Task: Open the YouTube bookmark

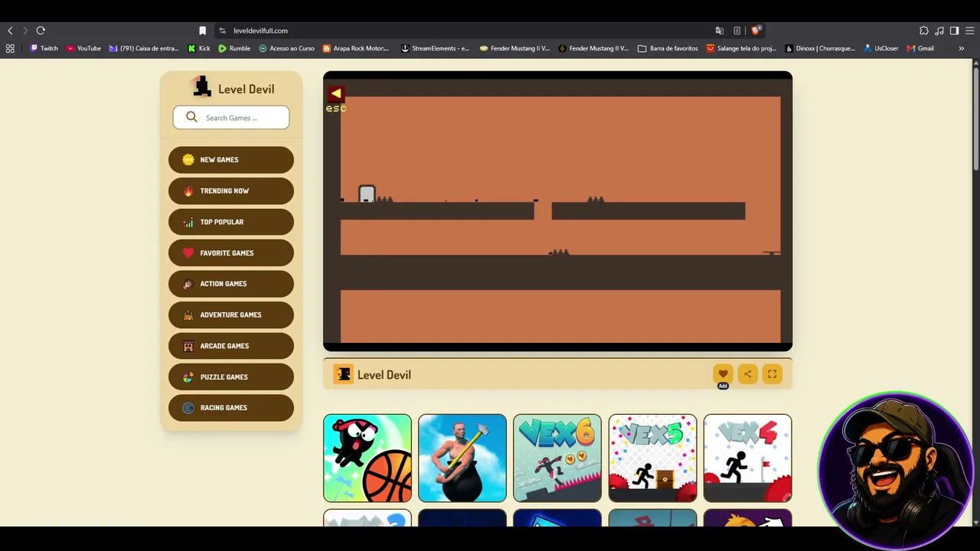Action: 83,48
